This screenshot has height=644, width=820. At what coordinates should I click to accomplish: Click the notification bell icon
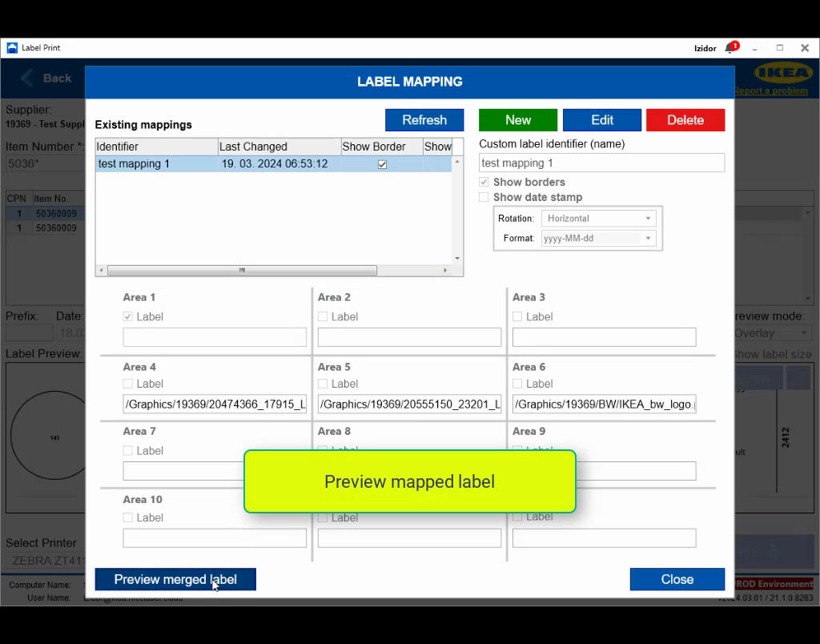(730, 47)
